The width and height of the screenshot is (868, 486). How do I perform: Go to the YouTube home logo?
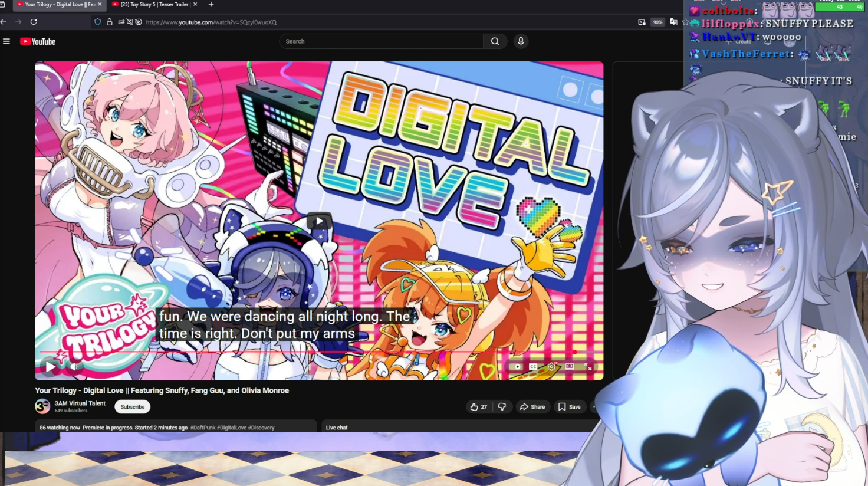point(38,41)
